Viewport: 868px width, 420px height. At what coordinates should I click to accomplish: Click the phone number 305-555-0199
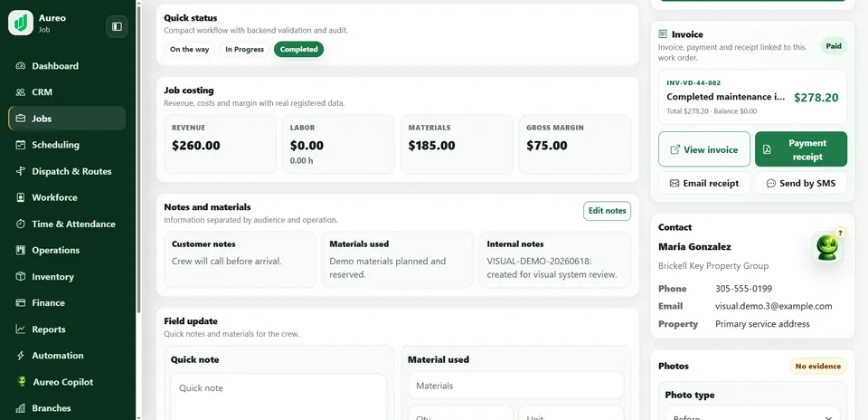[743, 289]
